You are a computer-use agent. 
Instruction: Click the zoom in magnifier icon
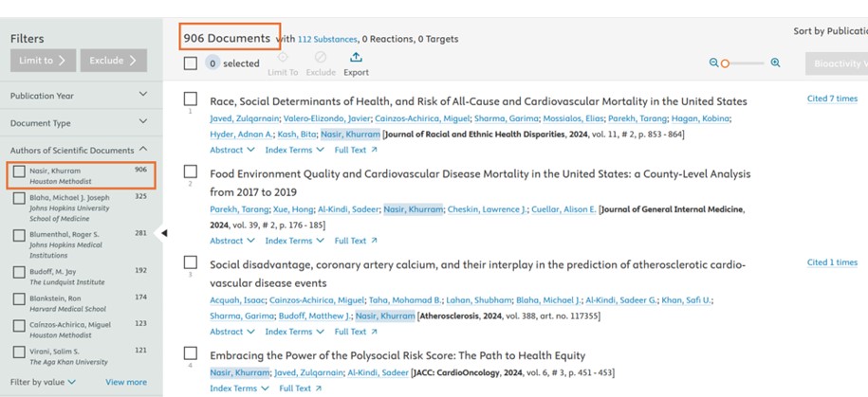click(x=775, y=63)
